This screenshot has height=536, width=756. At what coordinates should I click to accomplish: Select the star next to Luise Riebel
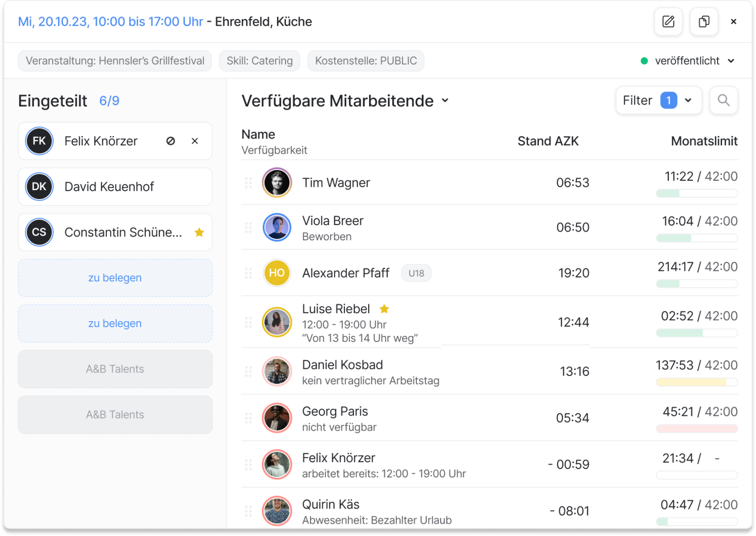[x=384, y=309]
